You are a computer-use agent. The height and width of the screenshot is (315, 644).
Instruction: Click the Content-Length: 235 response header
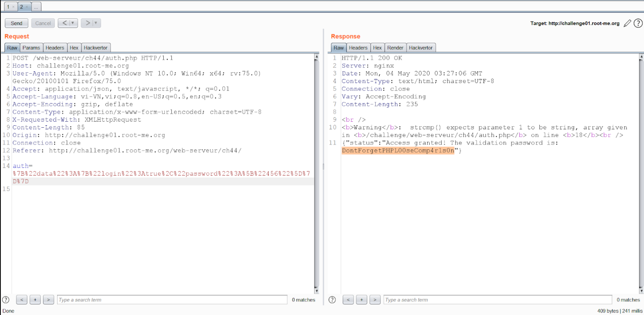click(x=379, y=104)
